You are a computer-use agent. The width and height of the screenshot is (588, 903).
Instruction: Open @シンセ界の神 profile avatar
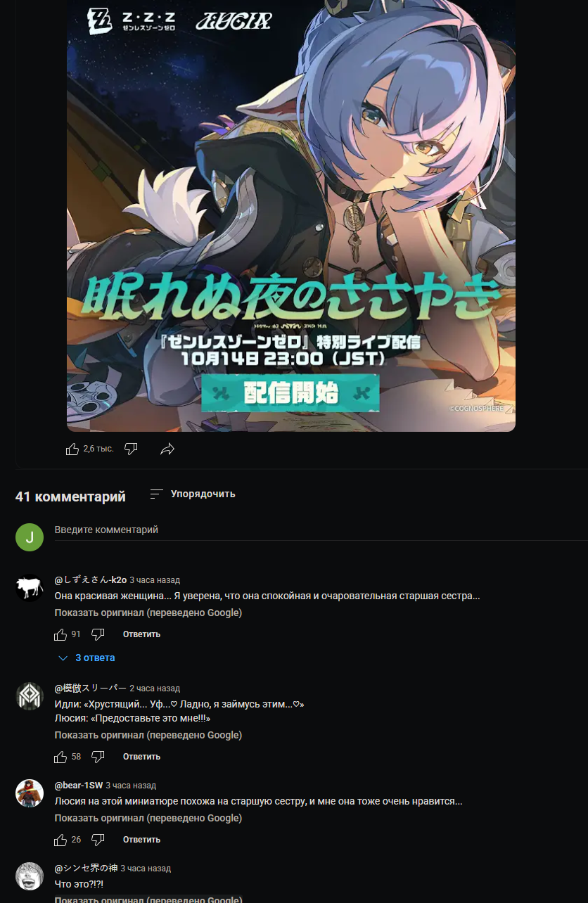click(30, 876)
